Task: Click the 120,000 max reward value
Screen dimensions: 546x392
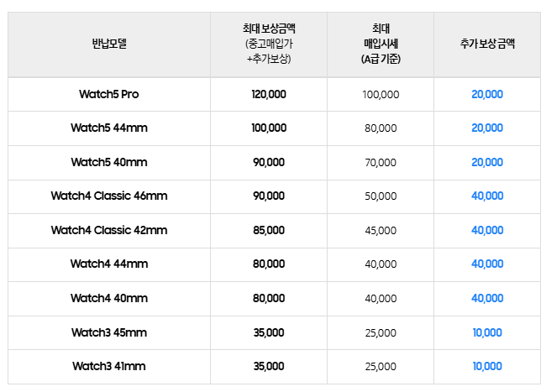Action: click(269, 94)
